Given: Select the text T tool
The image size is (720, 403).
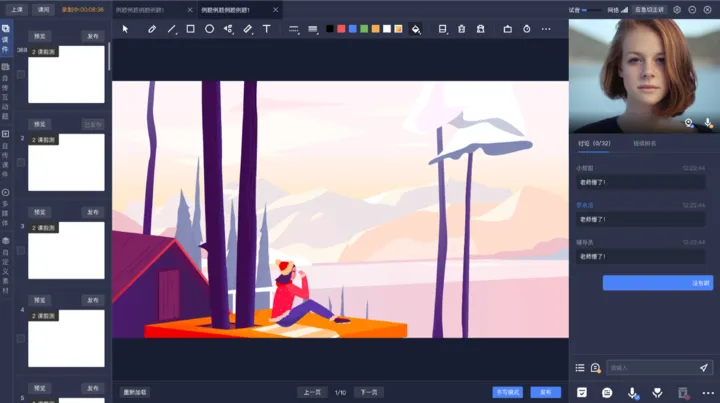Looking at the screenshot, I should point(266,29).
